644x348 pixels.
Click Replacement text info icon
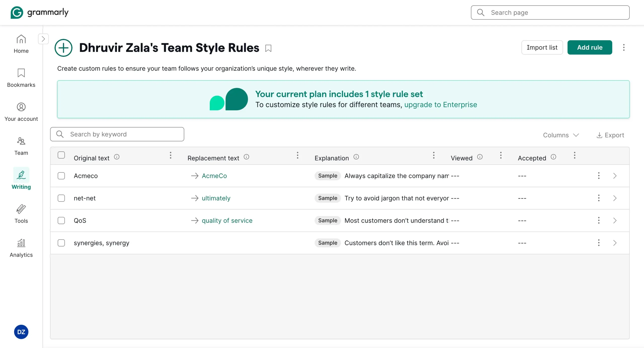(x=247, y=157)
